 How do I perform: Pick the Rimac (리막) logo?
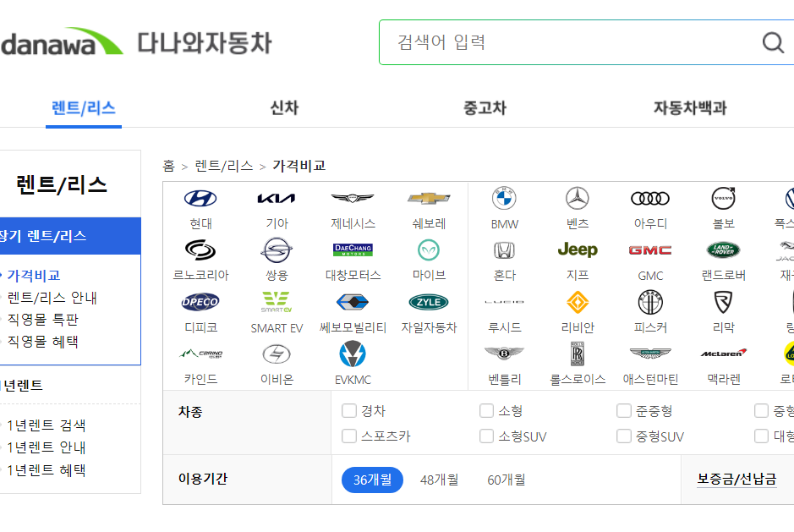pyautogui.click(x=723, y=302)
